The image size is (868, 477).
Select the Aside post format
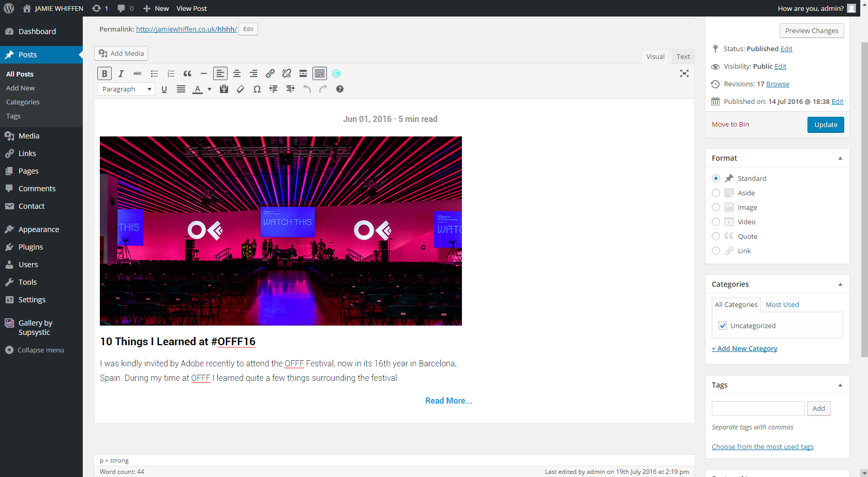(x=716, y=193)
